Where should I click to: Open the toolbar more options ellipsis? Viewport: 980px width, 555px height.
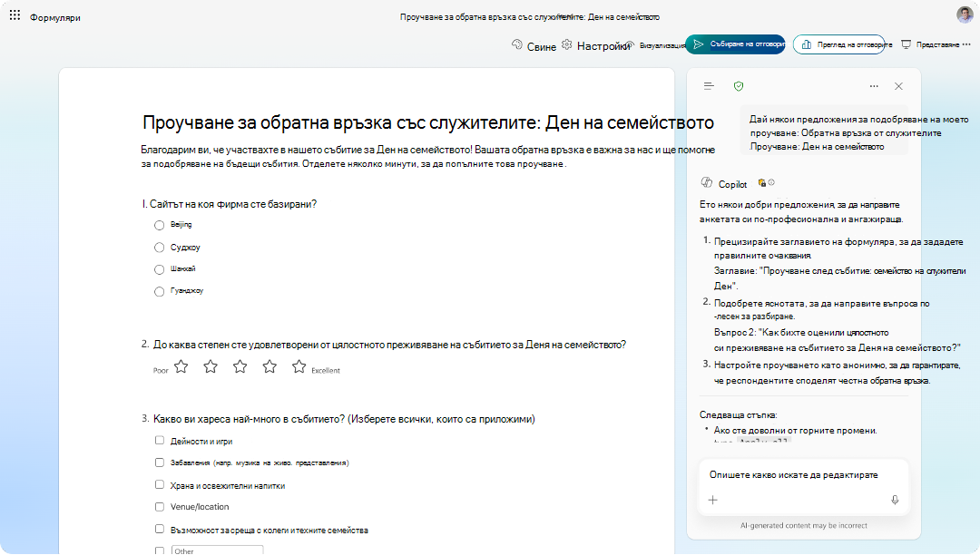[967, 44]
